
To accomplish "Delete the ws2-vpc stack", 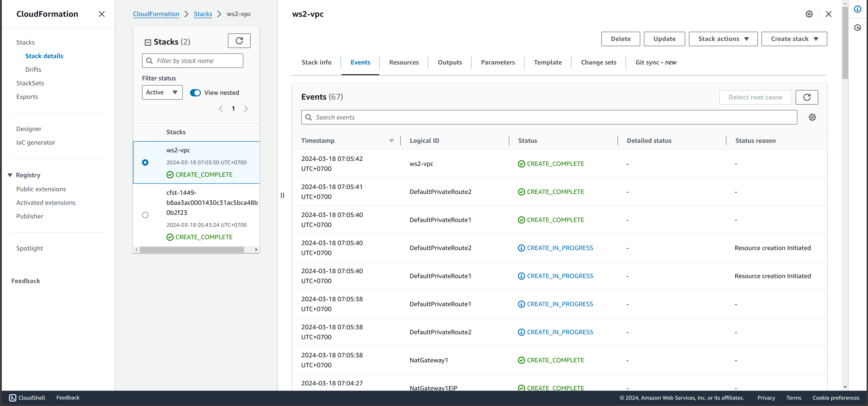I will pos(620,38).
